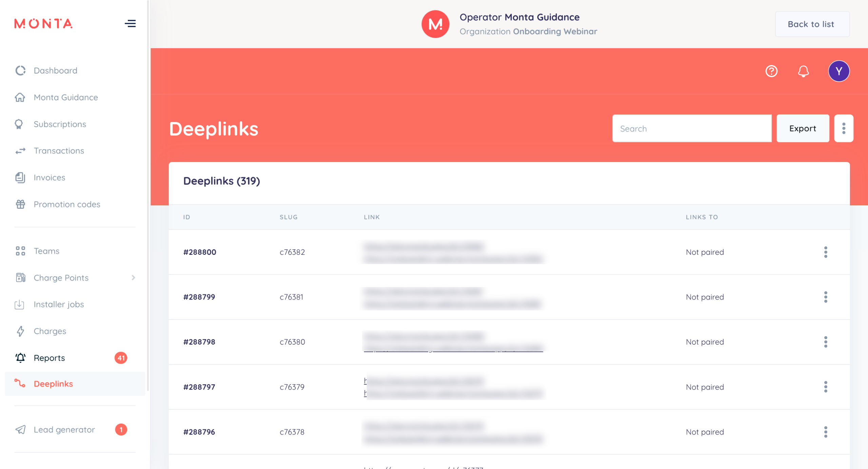
Task: Open options menu for deeplink #288798
Action: [x=826, y=342]
